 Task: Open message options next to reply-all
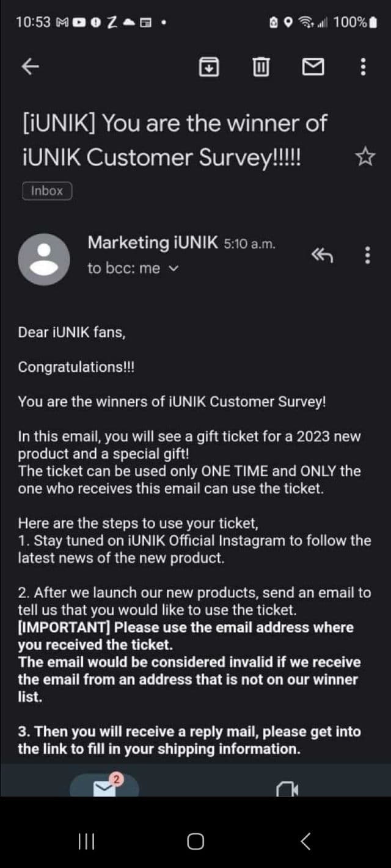(x=367, y=255)
